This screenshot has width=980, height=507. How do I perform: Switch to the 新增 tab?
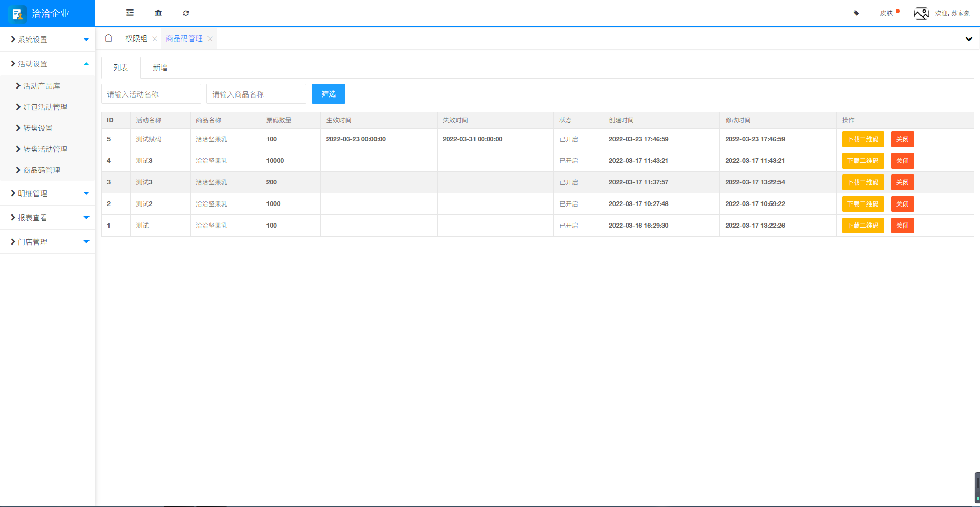coord(160,67)
